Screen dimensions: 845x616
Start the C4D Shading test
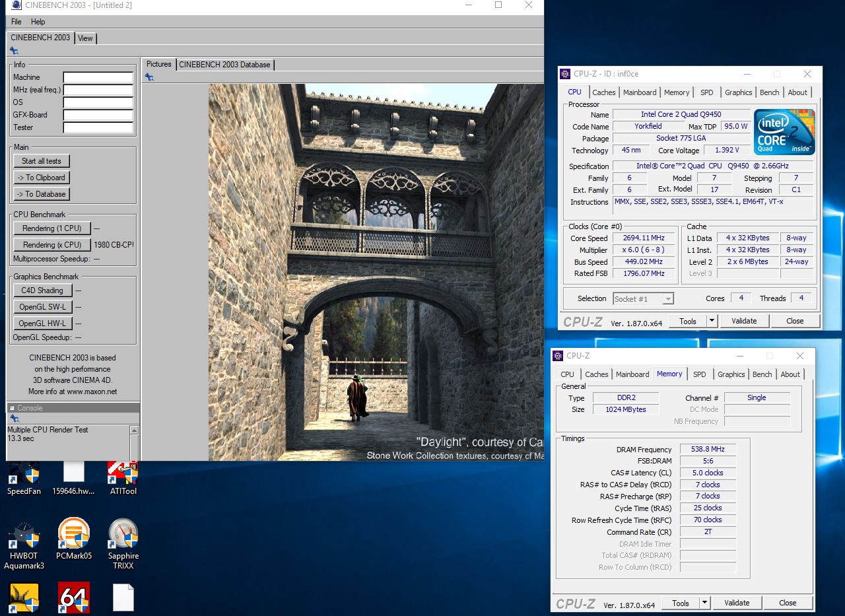point(42,291)
